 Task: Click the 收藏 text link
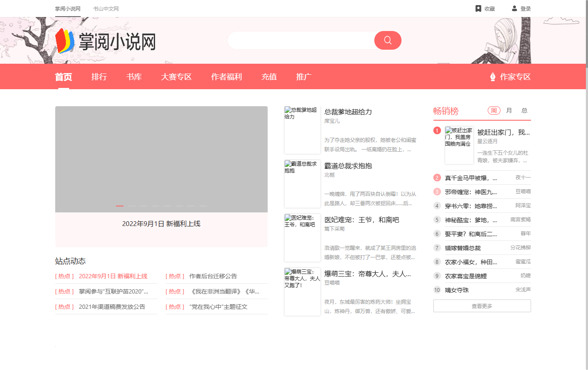489,8
